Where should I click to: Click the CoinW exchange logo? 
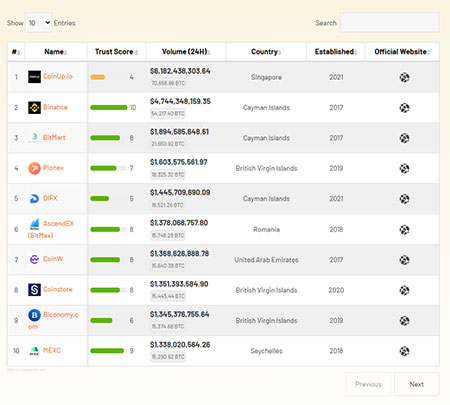pyautogui.click(x=34, y=259)
